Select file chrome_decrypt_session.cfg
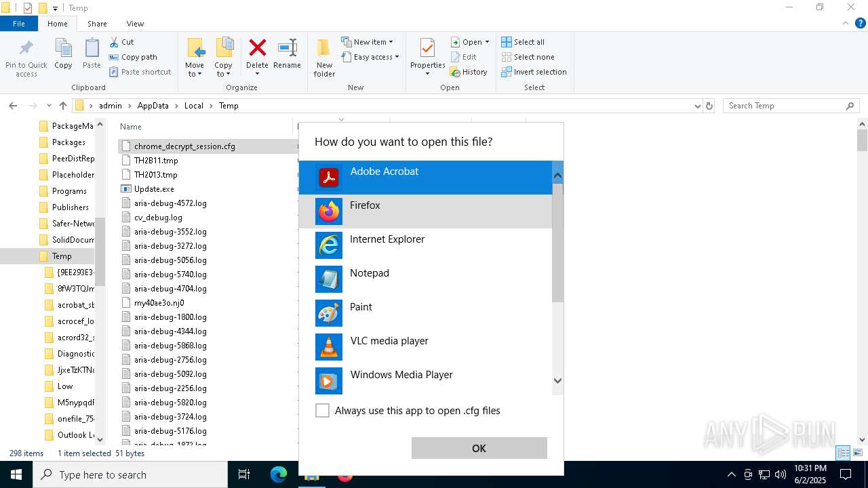Viewport: 868px width, 488px height. pos(184,146)
